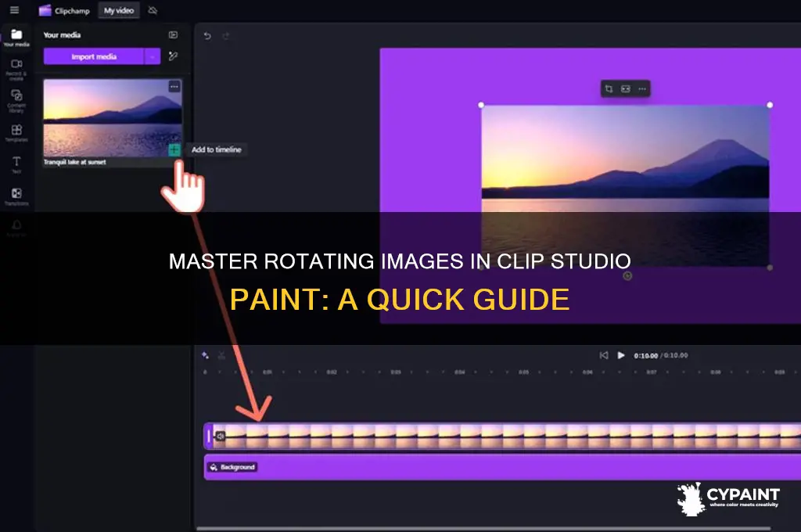Click the image's bottom-right corner handle
801x532 pixels.
(x=770, y=268)
